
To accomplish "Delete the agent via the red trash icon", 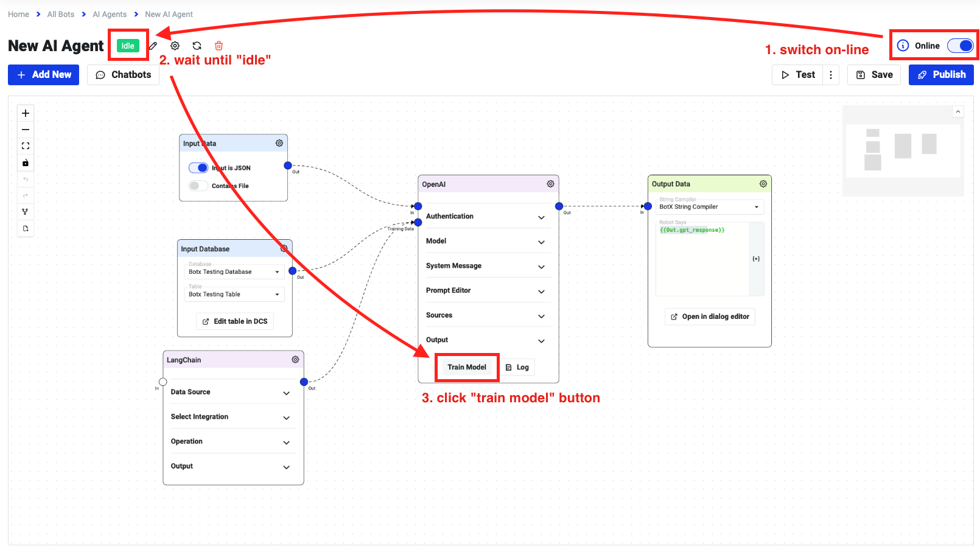I will pyautogui.click(x=219, y=46).
